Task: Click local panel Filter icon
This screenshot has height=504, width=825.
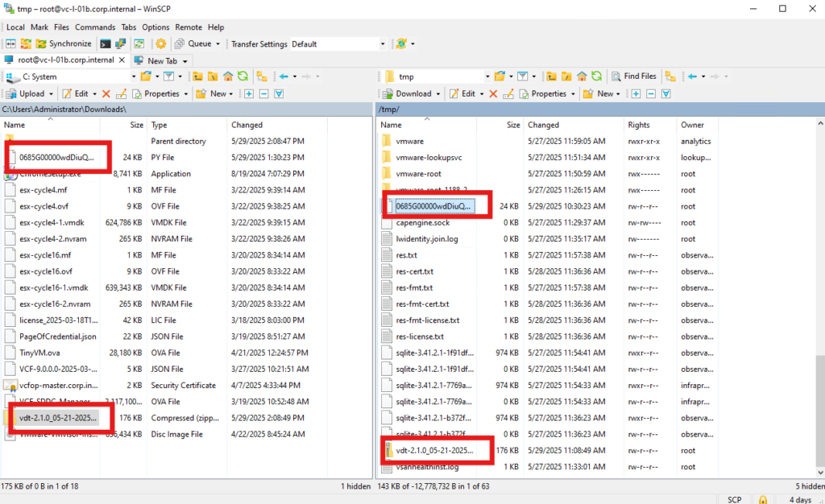Action: [x=169, y=76]
